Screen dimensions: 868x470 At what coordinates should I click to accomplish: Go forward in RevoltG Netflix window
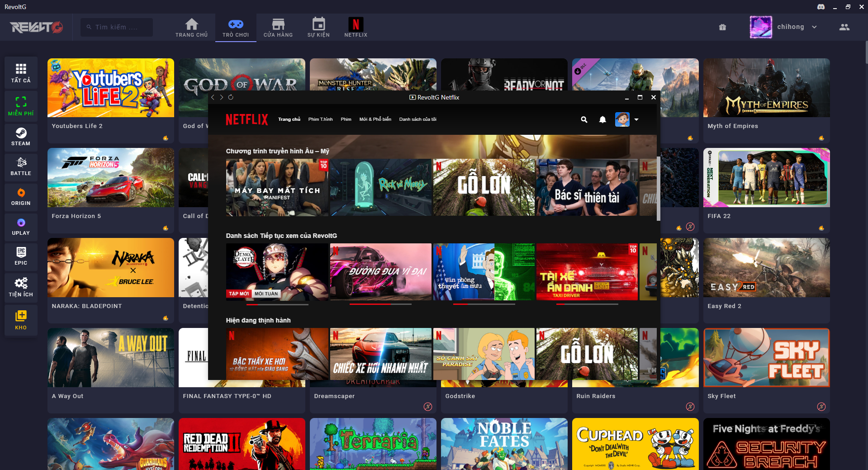click(222, 97)
